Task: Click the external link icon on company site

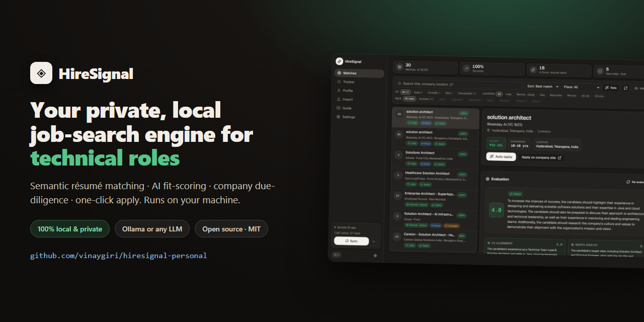Action: 559,157
